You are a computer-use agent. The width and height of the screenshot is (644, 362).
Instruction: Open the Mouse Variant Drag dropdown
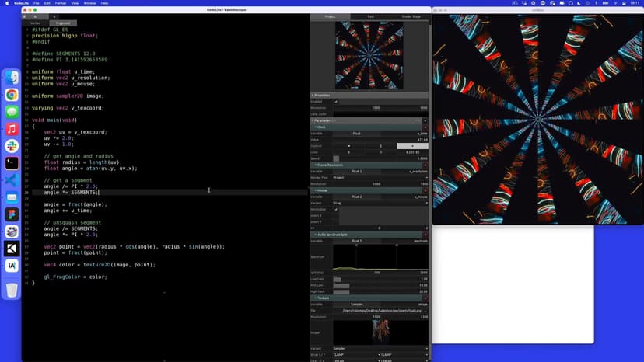(x=380, y=203)
